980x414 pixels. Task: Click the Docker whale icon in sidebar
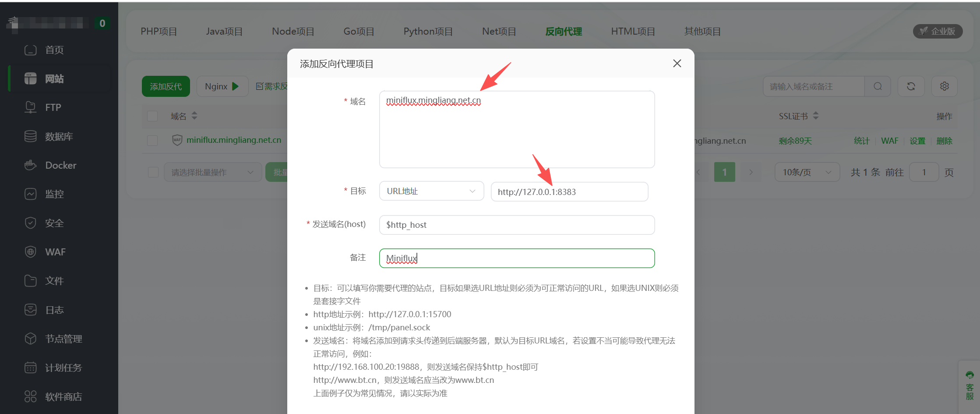click(30, 165)
